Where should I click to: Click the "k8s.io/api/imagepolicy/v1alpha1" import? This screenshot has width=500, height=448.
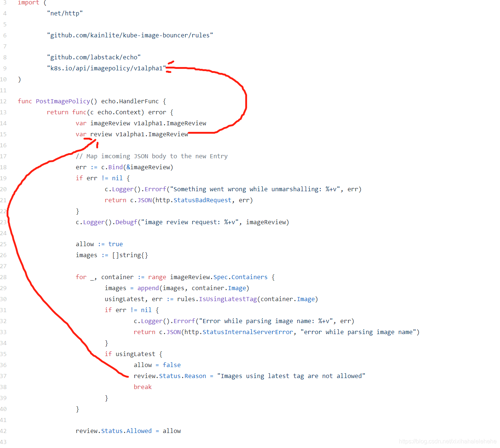tap(107, 68)
